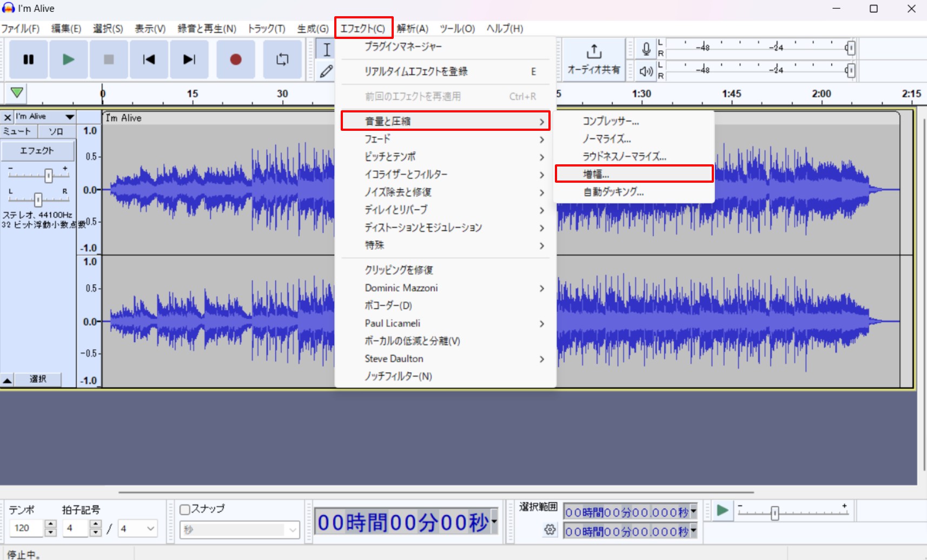Select the I-beam Selection tool
The image size is (927, 560).
(x=326, y=49)
